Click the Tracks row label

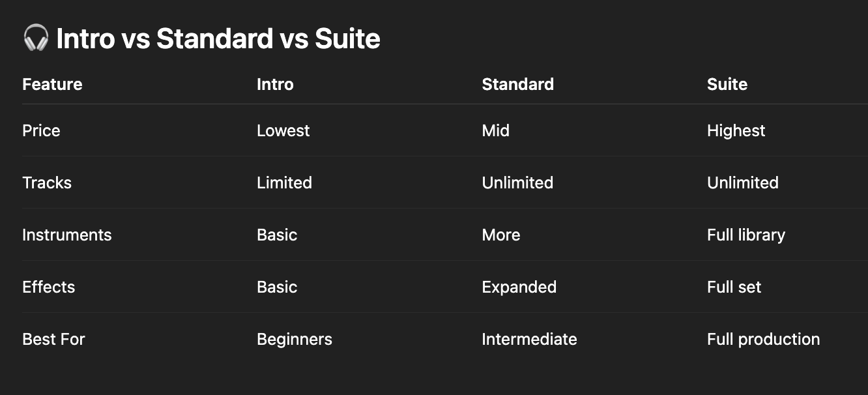pyautogui.click(x=47, y=183)
